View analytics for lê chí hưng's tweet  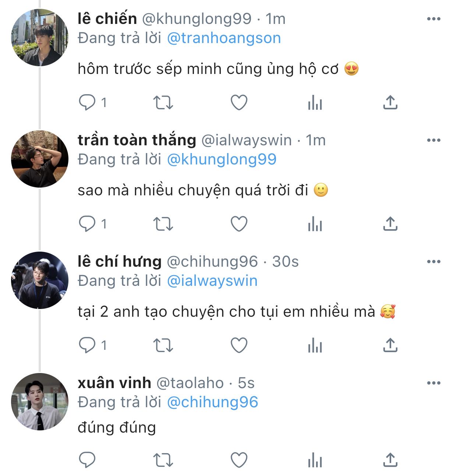tap(315, 346)
